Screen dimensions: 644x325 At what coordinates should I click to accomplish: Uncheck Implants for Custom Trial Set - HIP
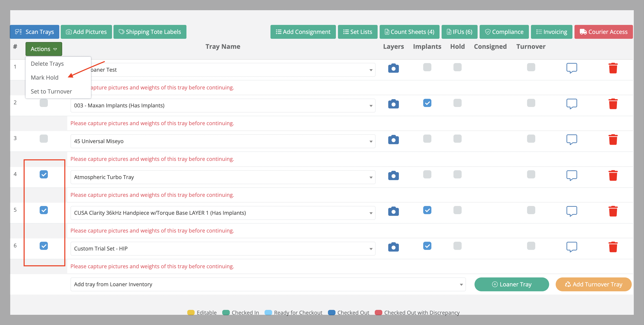(427, 246)
